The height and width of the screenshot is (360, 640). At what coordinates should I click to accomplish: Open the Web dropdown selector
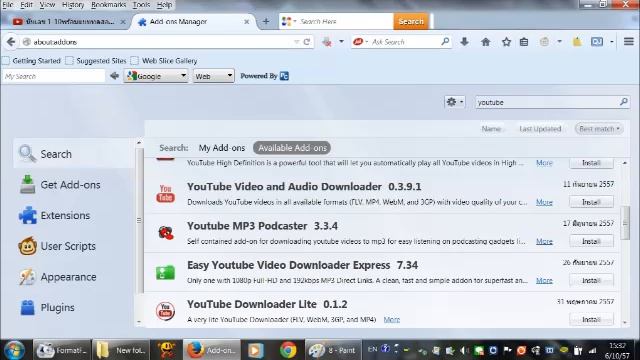tap(213, 76)
